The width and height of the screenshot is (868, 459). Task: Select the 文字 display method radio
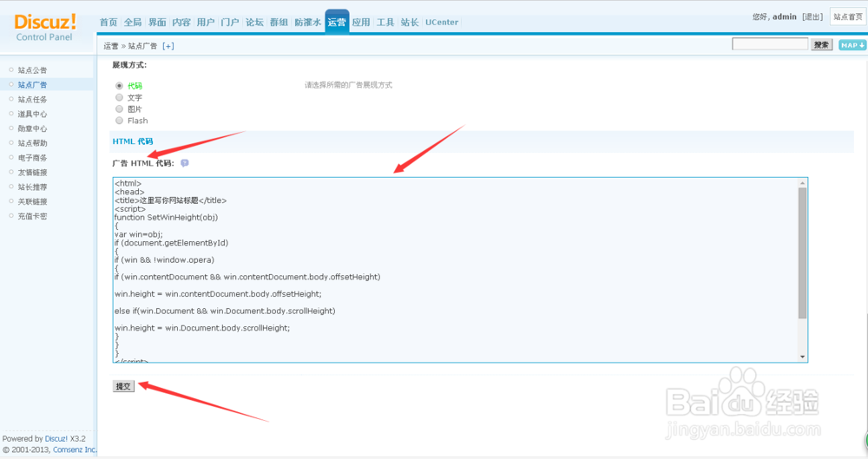coord(119,97)
